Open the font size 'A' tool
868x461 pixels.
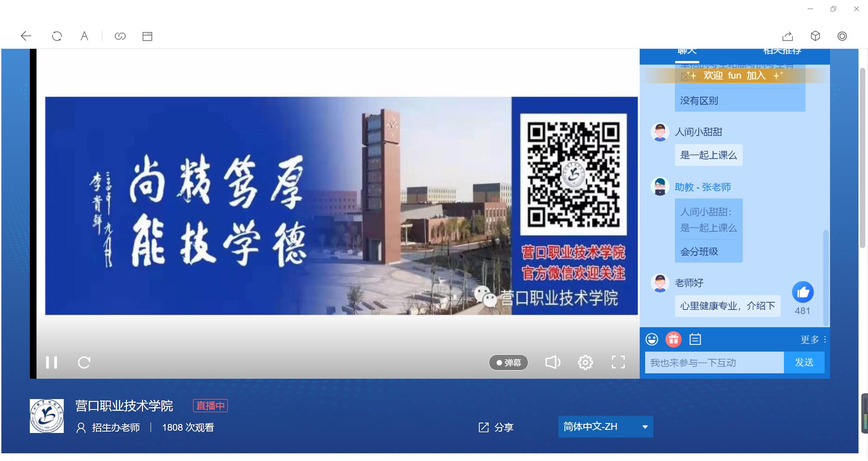[x=84, y=36]
